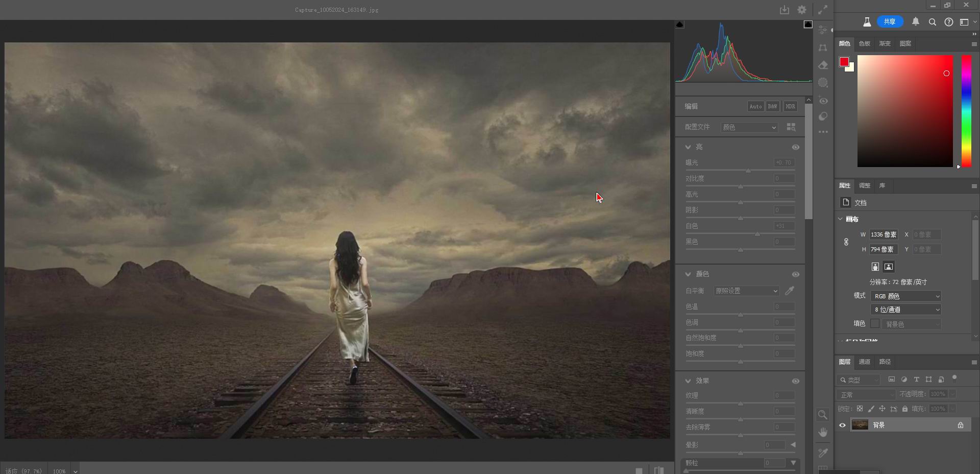Switch to the 调整 tab

click(x=865, y=185)
